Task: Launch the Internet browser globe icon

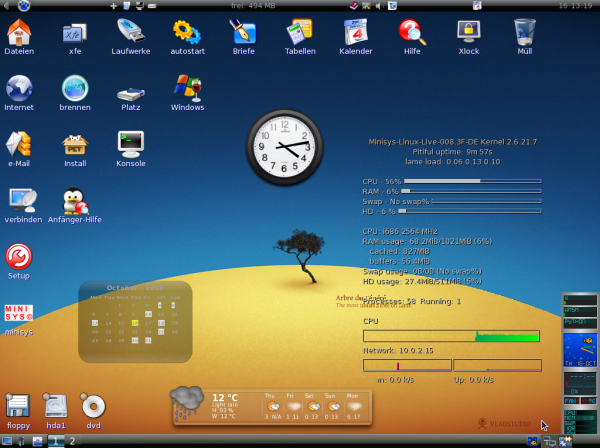Action: point(18,89)
